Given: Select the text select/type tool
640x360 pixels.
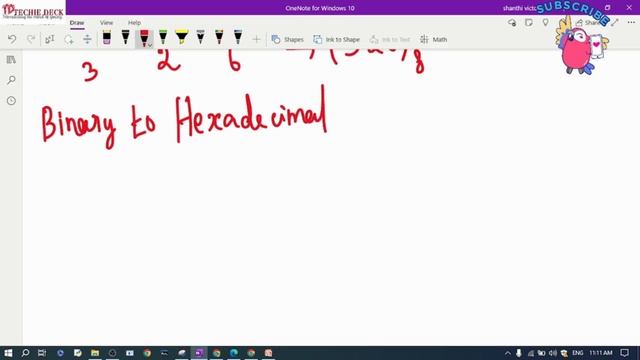Looking at the screenshot, I should coord(49,39).
